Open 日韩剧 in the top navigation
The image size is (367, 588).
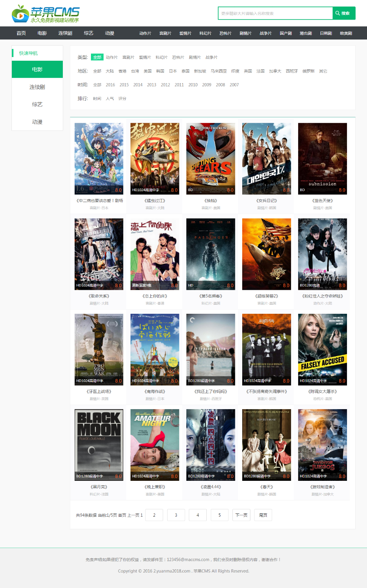(326, 33)
